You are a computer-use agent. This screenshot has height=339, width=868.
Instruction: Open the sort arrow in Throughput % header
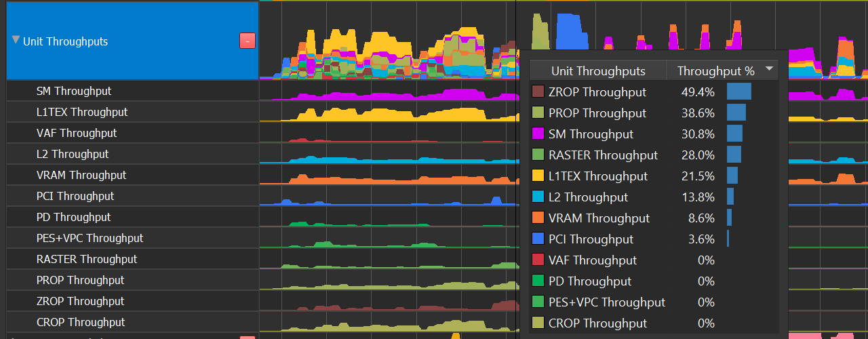[769, 69]
